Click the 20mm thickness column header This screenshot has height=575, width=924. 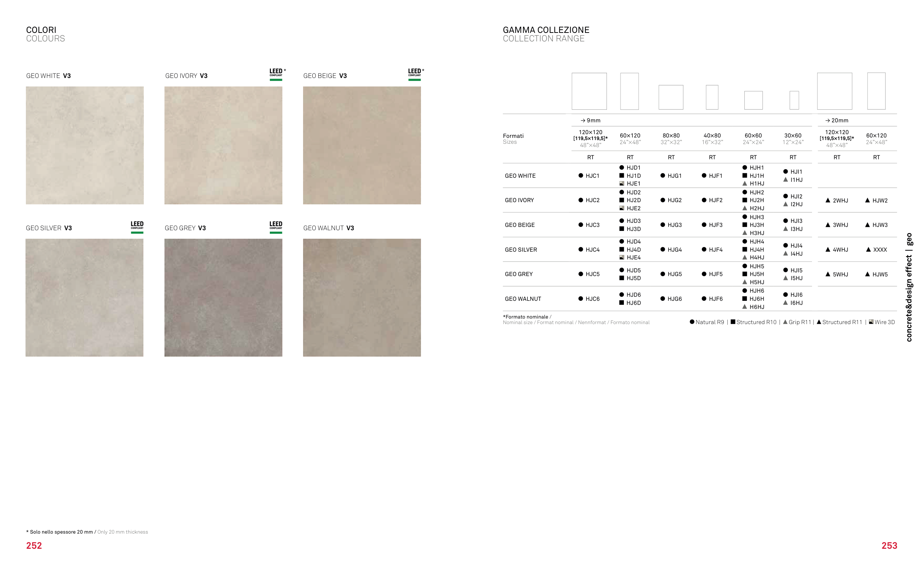837,120
